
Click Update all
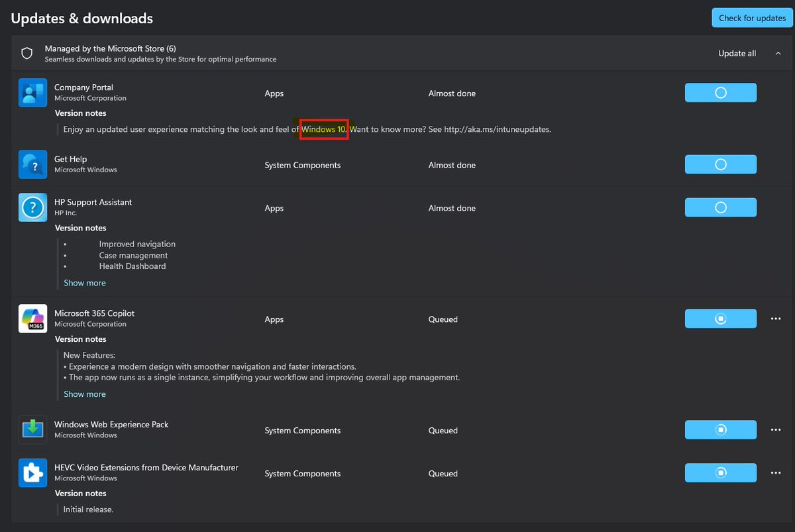(x=737, y=53)
